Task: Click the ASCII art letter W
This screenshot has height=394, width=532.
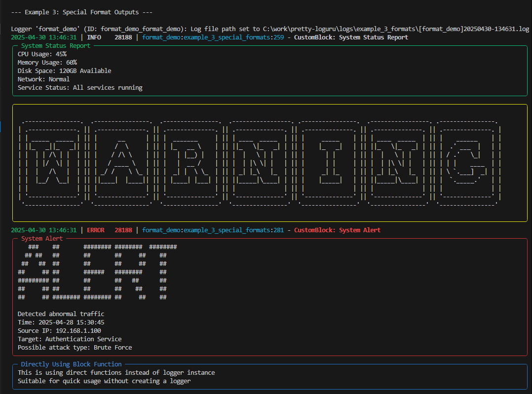Action: [53, 163]
